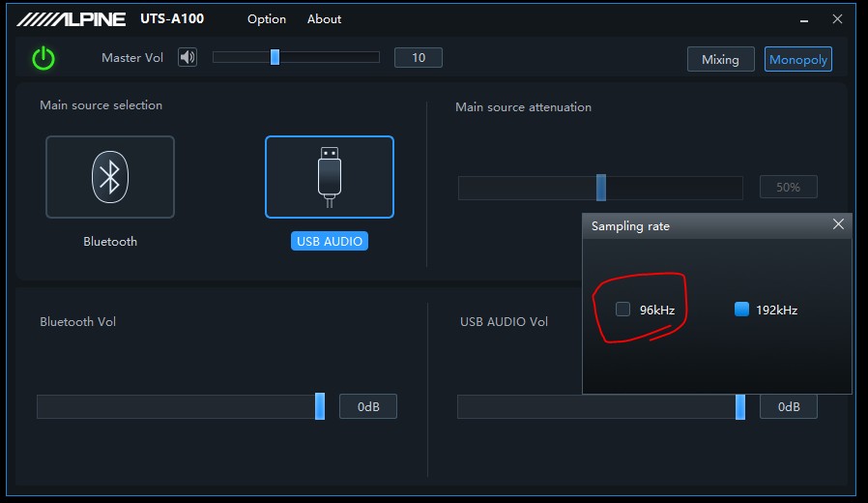Select the Bluetooth source icon
The width and height of the screenshot is (868, 503).
(x=110, y=177)
